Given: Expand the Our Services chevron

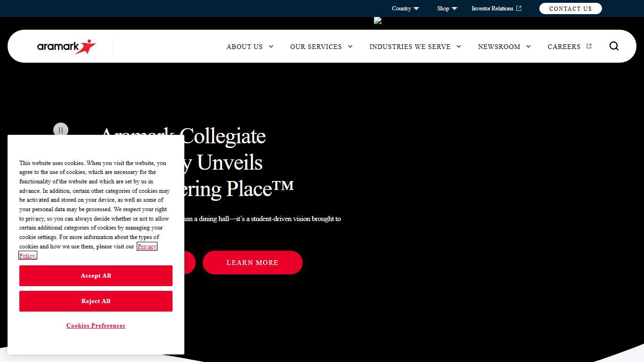Looking at the screenshot, I should (350, 47).
